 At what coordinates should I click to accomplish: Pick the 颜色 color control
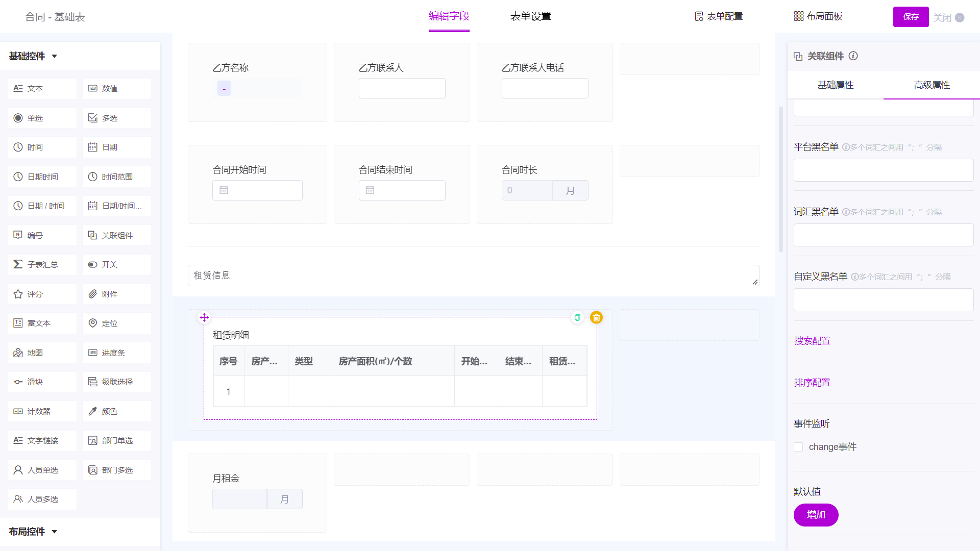coord(117,411)
